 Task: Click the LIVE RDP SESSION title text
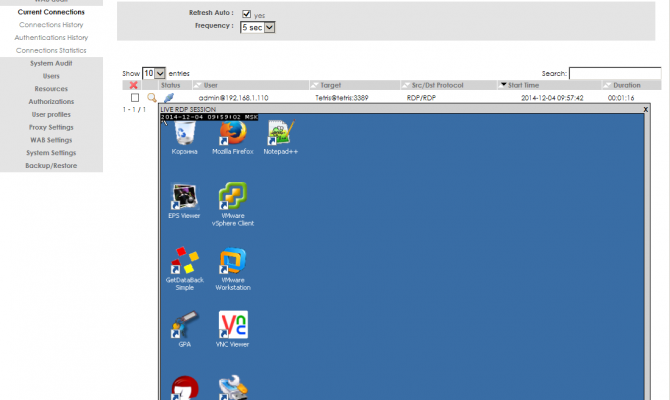coord(188,109)
